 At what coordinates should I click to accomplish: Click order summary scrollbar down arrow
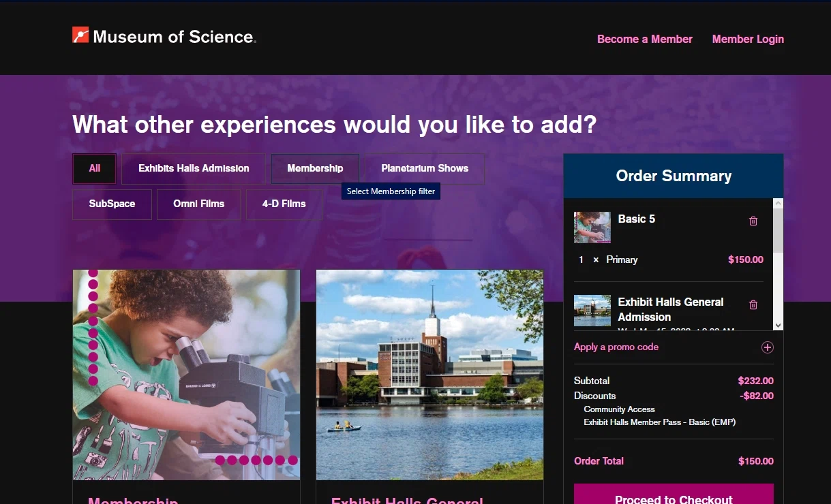click(x=779, y=326)
